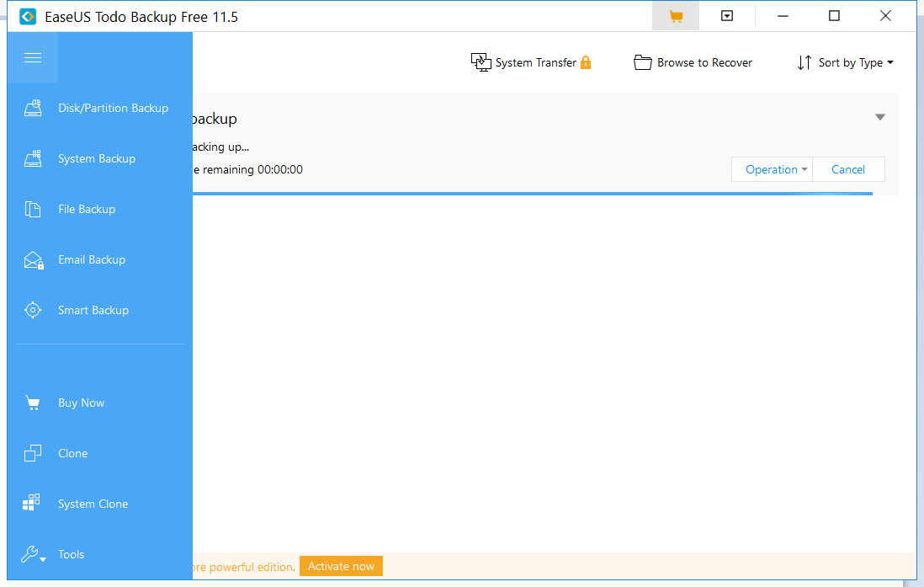This screenshot has width=924, height=587.
Task: Collapse the backup task panel arrow
Action: coord(880,117)
